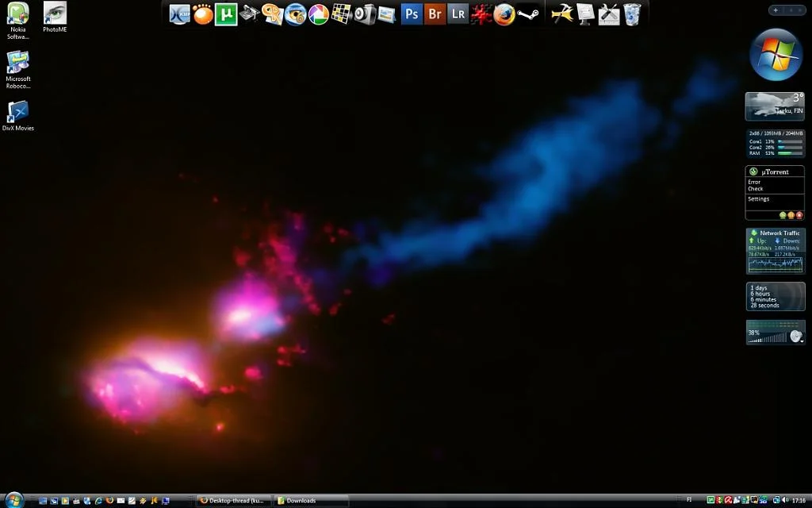Switch to the Desktop-thread Firefox taskbar window
The image size is (812, 508).
coord(233,501)
